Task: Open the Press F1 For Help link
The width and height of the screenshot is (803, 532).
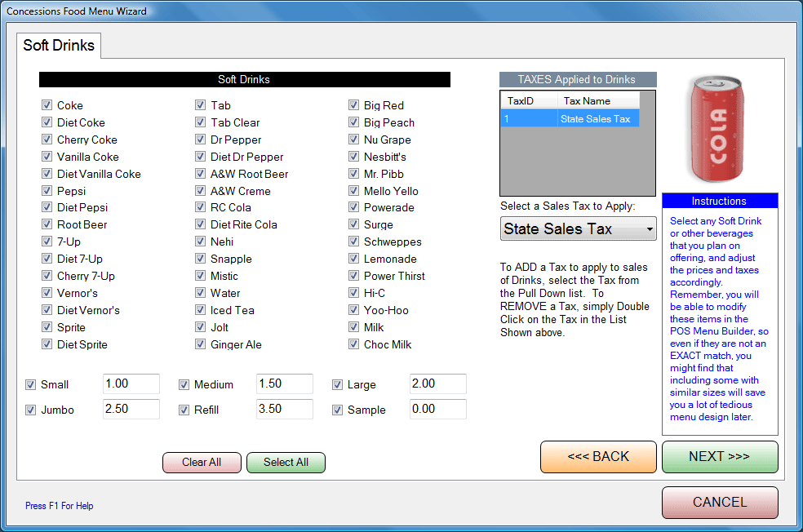Action: click(x=60, y=506)
